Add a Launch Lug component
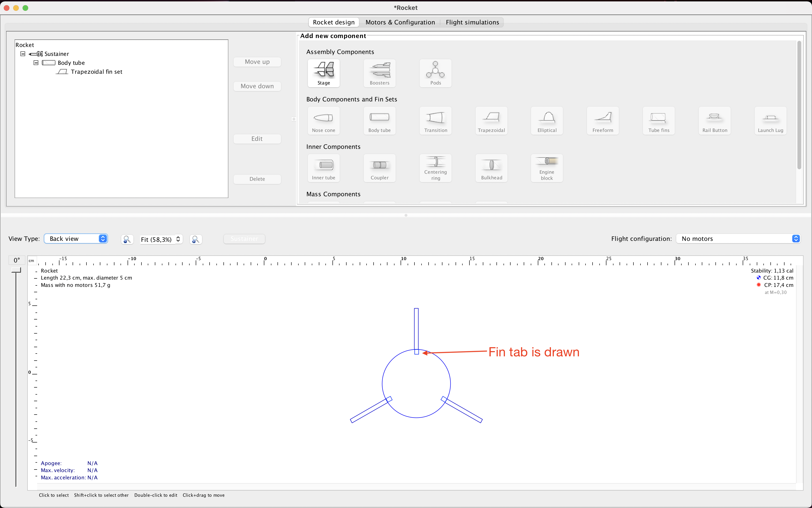Image resolution: width=812 pixels, height=508 pixels. 770,121
